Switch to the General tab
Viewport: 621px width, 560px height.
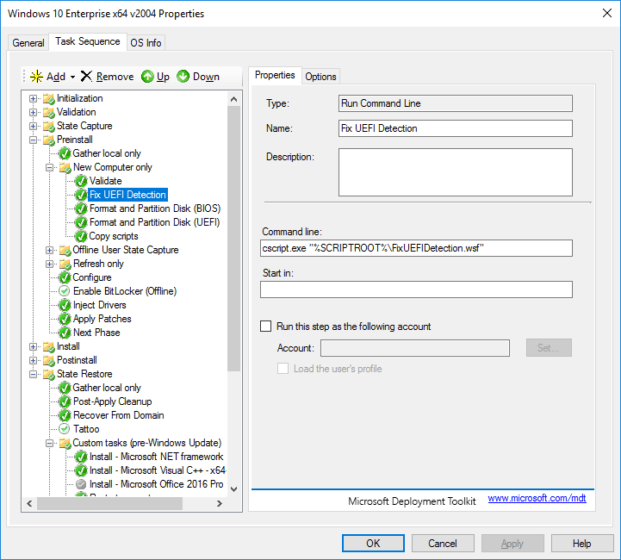pos(28,43)
